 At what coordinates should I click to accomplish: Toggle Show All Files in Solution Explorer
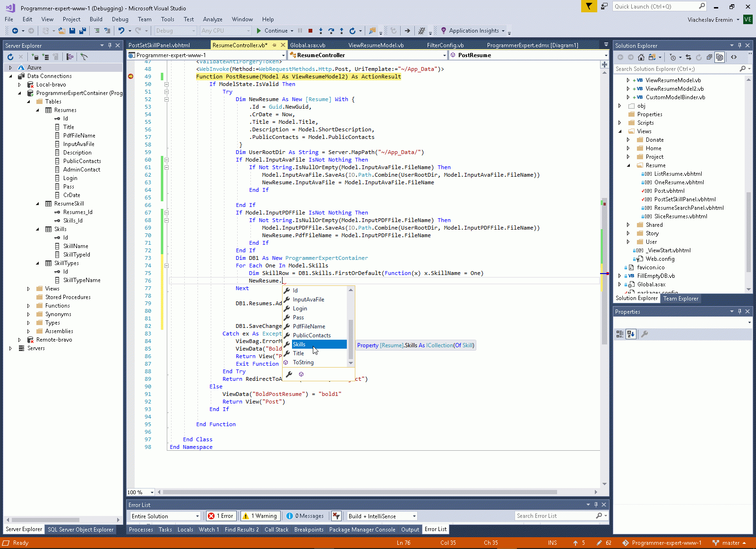point(719,57)
